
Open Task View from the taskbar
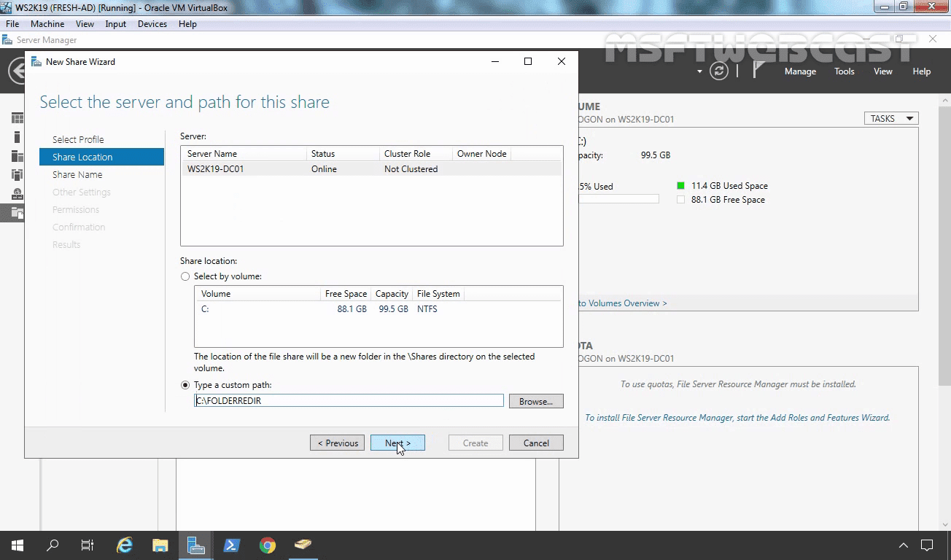click(x=88, y=545)
